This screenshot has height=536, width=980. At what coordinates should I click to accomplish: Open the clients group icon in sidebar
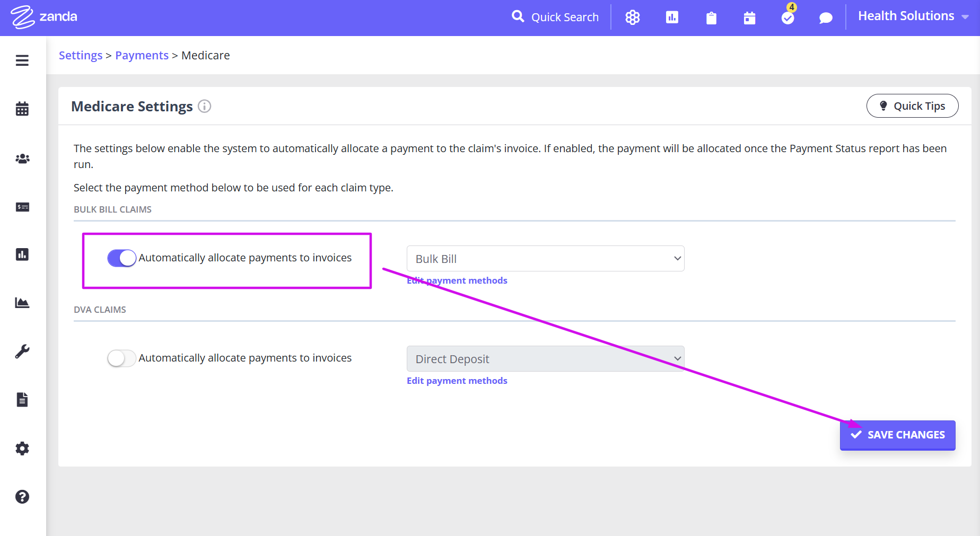22,159
